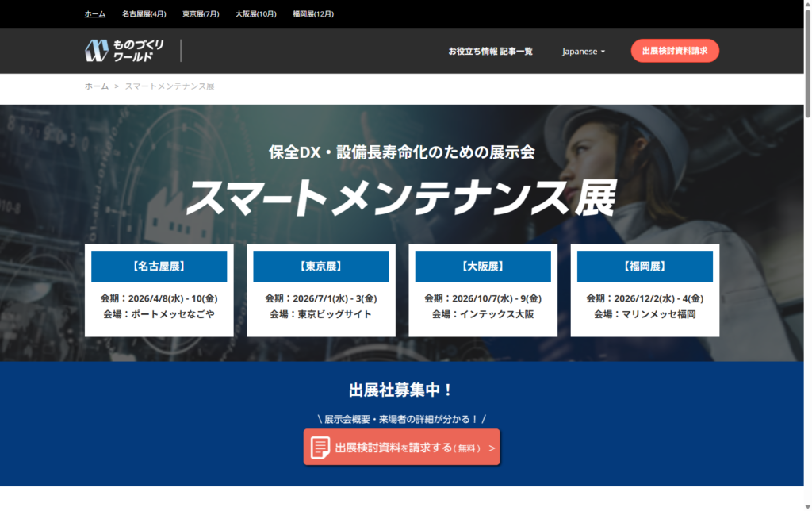This screenshot has width=812, height=511.
Task: Go to the 東京展(7月) top menu item
Action: coord(201,14)
